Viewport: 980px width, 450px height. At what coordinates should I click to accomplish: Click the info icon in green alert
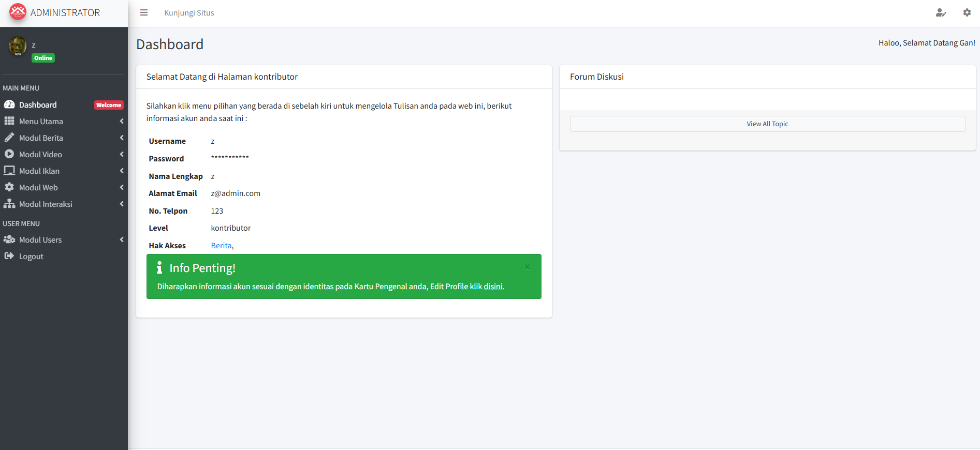tap(159, 267)
